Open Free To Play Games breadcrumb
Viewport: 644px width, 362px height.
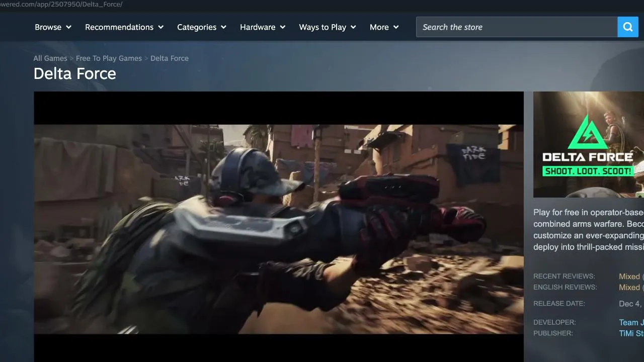(109, 58)
